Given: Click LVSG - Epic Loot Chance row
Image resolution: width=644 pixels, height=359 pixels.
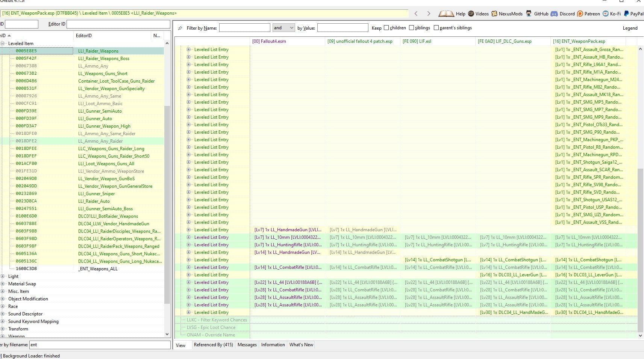Looking at the screenshot, I should 211,327.
